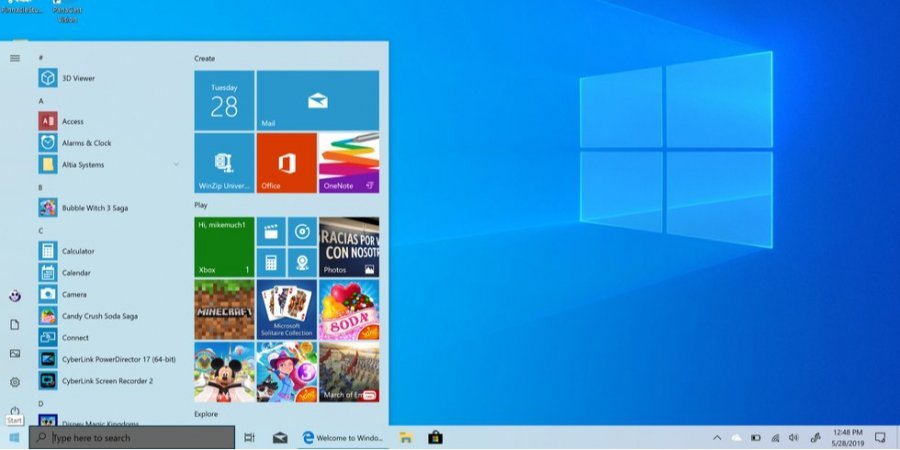This screenshot has height=450, width=900.
Task: Open Task View on the taskbar
Action: coord(249,438)
